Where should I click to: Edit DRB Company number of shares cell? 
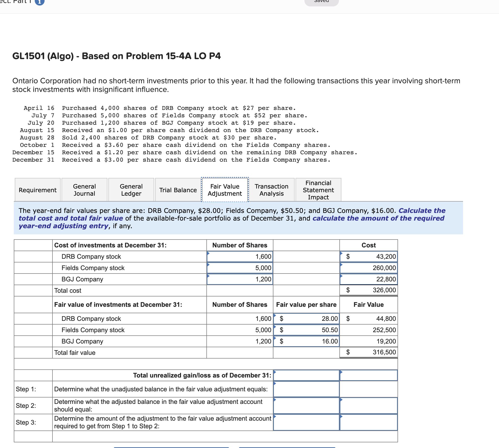[x=240, y=257]
